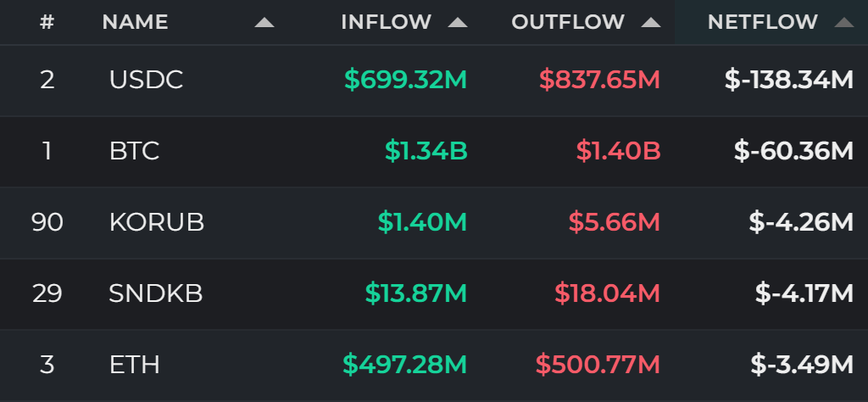Viewport: 868px width, 402px height.
Task: Select the NAME column header
Action: click(135, 22)
